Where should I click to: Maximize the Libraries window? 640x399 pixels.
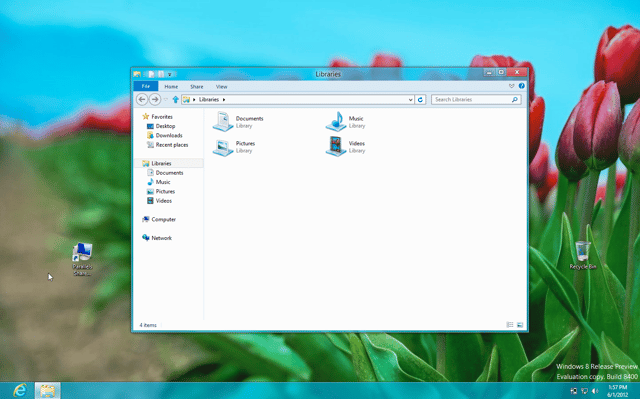point(501,73)
